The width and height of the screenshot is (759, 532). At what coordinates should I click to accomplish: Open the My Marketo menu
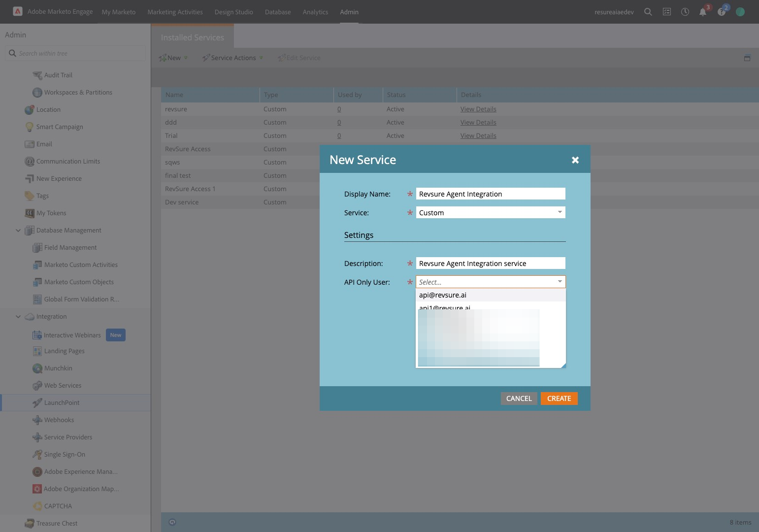[x=119, y=12]
